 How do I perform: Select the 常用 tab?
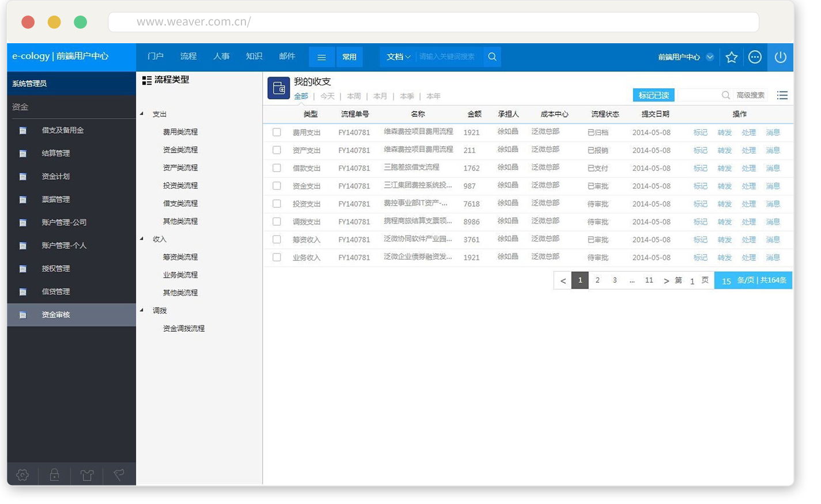[x=349, y=57]
